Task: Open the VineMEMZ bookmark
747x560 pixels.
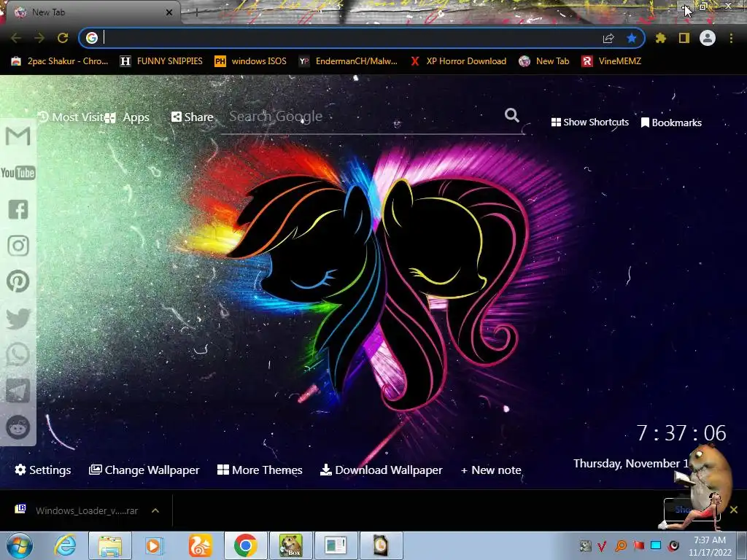Action: coord(612,61)
